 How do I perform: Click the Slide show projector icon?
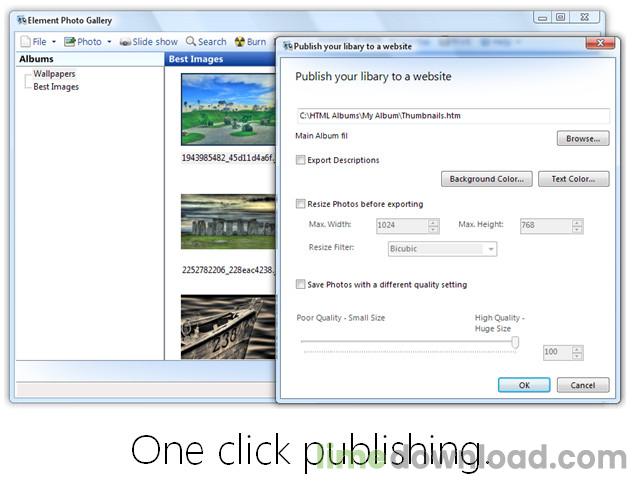pyautogui.click(x=125, y=42)
